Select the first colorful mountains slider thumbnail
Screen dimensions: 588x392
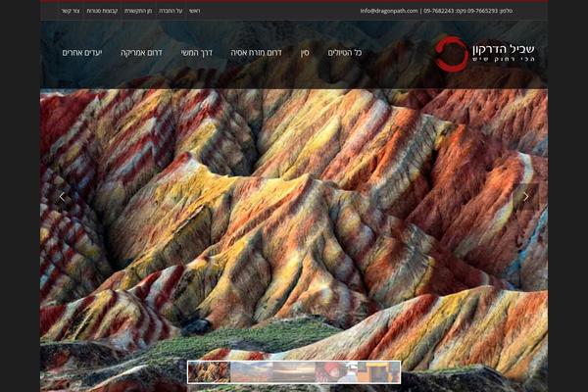209,372
